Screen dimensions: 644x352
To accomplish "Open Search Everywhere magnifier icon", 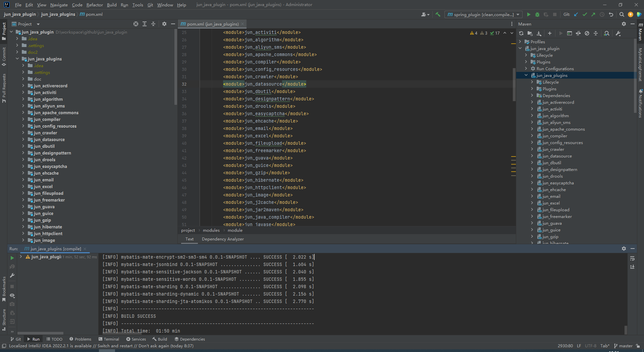I will pyautogui.click(x=622, y=14).
